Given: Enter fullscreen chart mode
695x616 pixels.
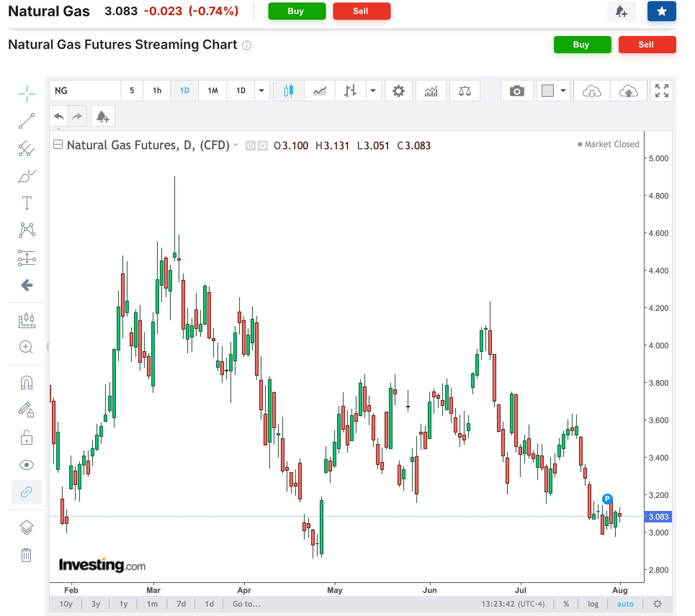Looking at the screenshot, I should pos(662,91).
